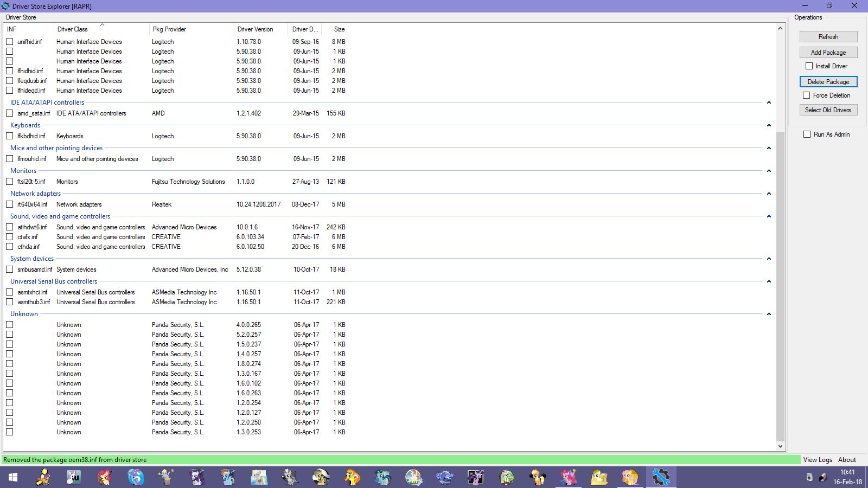Collapse Universal Serial Bus controllers group chevron
868x488 pixels.
tap(769, 281)
